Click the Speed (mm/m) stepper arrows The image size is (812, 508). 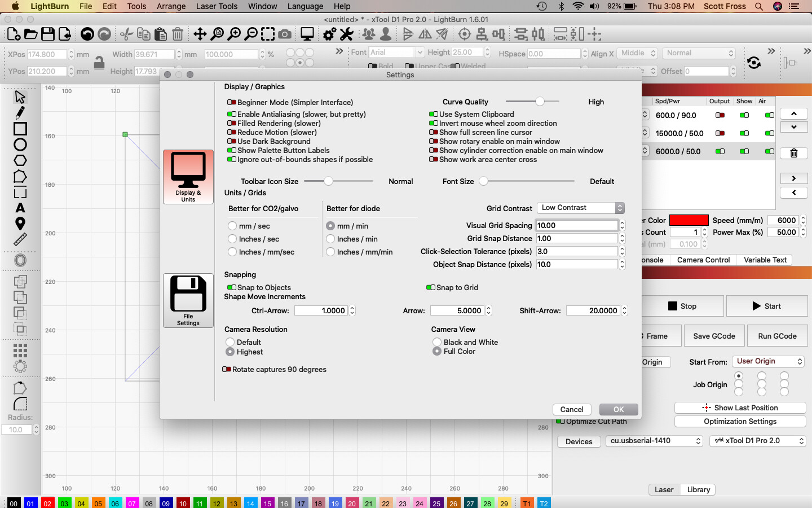[804, 220]
